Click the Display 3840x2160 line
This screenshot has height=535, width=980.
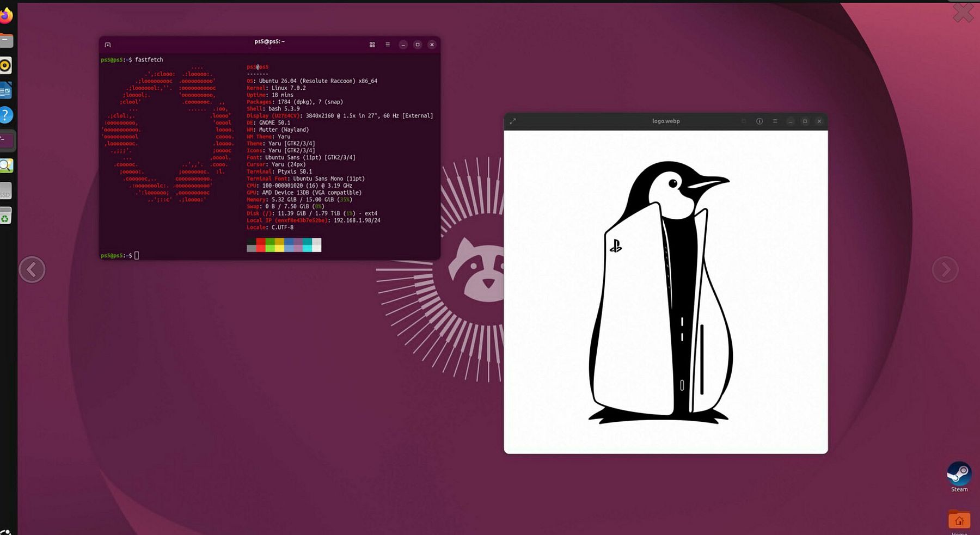340,116
